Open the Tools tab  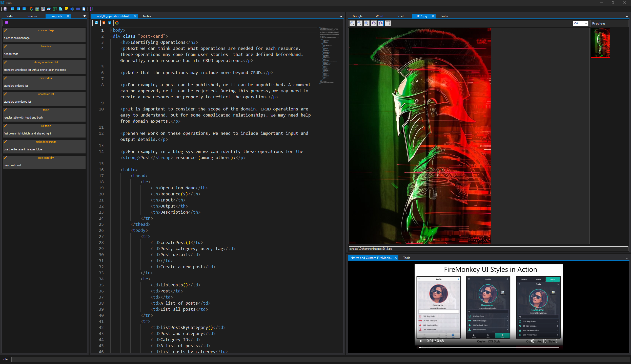pos(406,258)
